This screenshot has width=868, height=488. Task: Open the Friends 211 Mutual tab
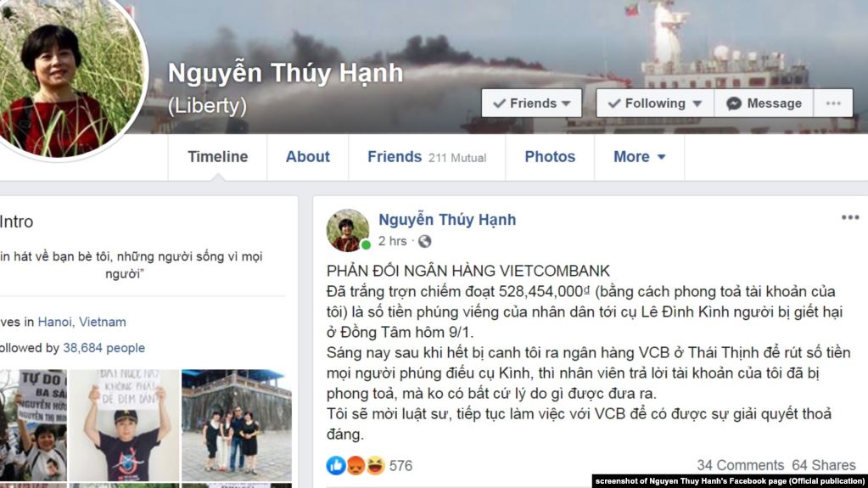point(427,157)
